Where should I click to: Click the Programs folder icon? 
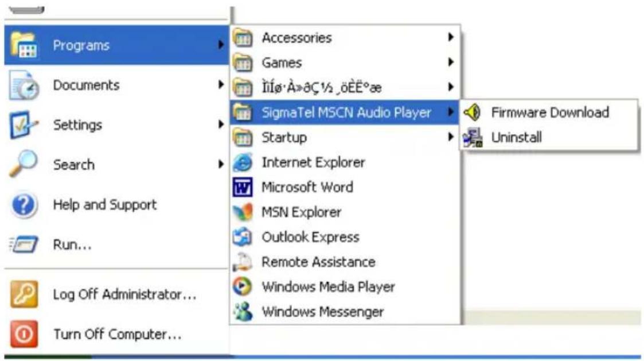(24, 45)
